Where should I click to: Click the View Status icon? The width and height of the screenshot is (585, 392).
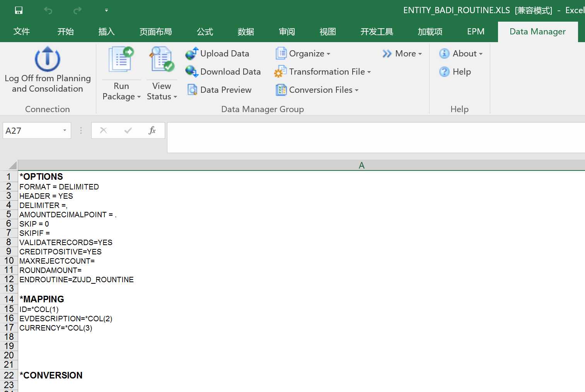click(162, 59)
